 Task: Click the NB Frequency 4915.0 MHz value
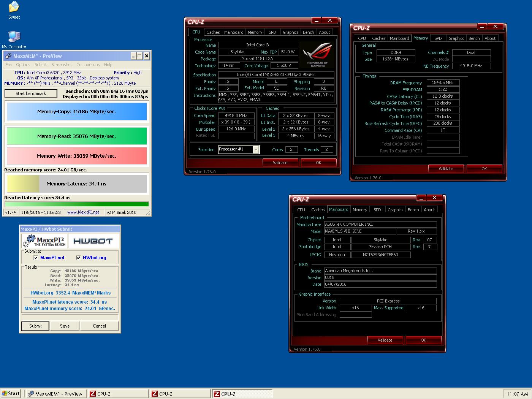(x=471, y=66)
